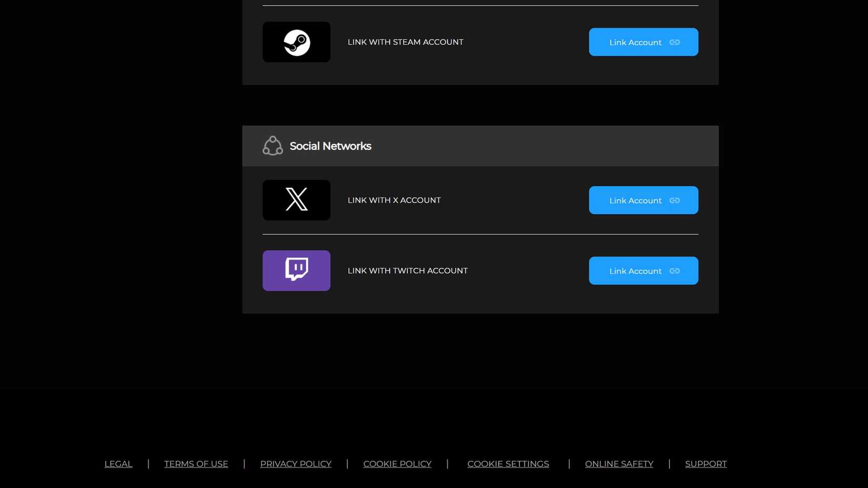Open the PRIVACY POLICY page

pyautogui.click(x=295, y=464)
